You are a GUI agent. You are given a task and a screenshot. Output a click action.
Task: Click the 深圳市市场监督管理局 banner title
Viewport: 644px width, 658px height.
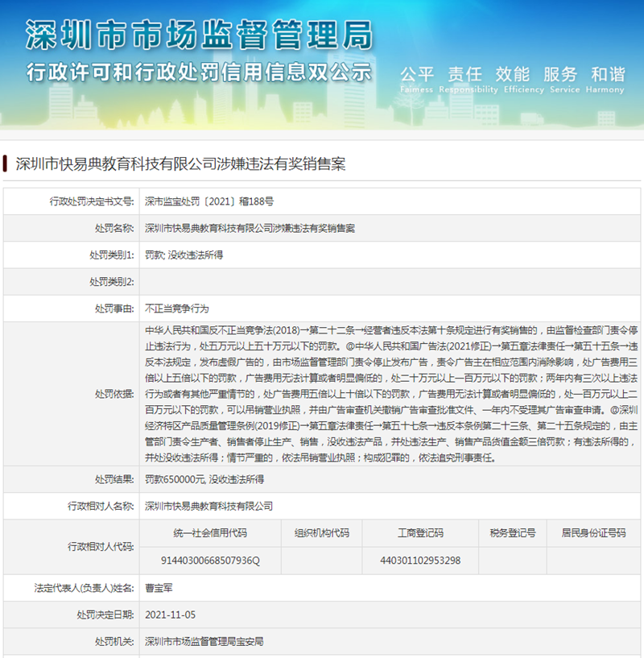[x=200, y=35]
